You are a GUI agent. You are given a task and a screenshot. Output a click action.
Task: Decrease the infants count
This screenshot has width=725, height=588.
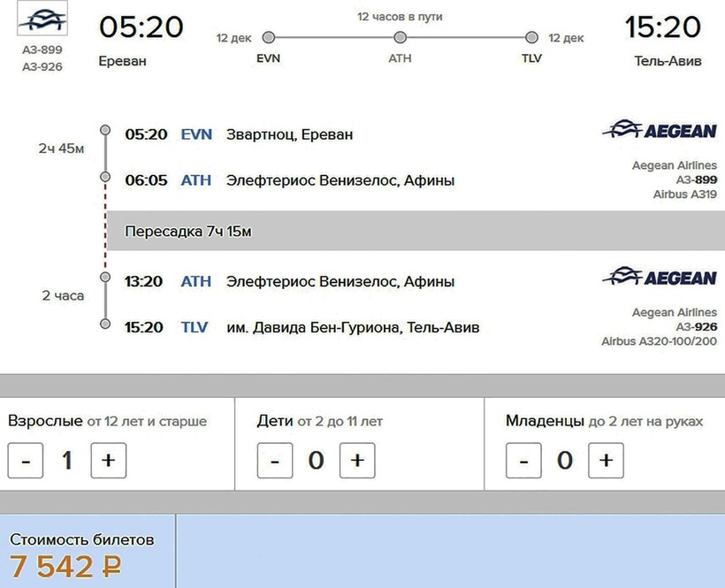pyautogui.click(x=523, y=461)
